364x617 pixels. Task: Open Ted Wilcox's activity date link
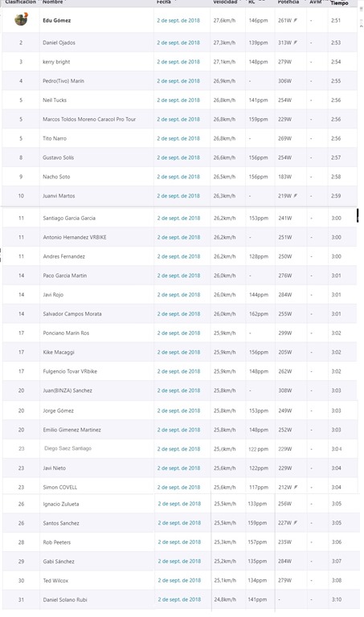point(179,580)
